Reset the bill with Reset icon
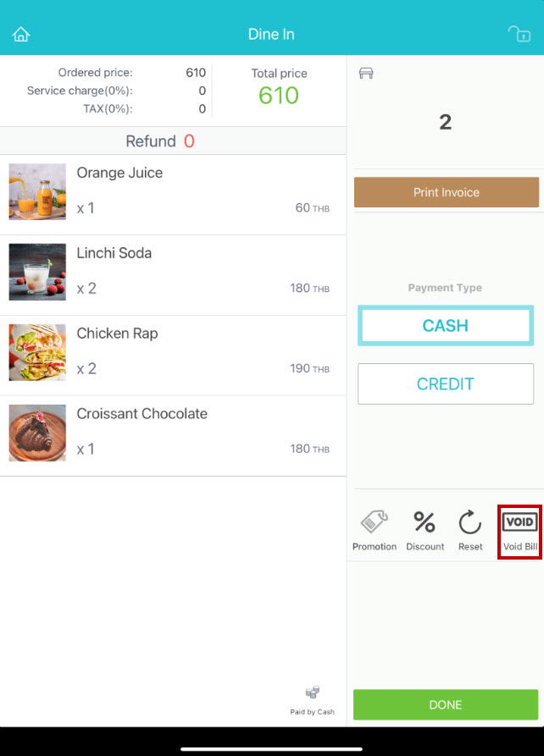Screen dimensions: 544x756 click(x=470, y=523)
